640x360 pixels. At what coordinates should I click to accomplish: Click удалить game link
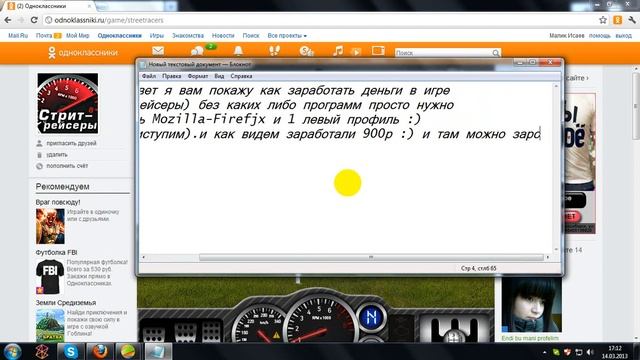tap(57, 155)
